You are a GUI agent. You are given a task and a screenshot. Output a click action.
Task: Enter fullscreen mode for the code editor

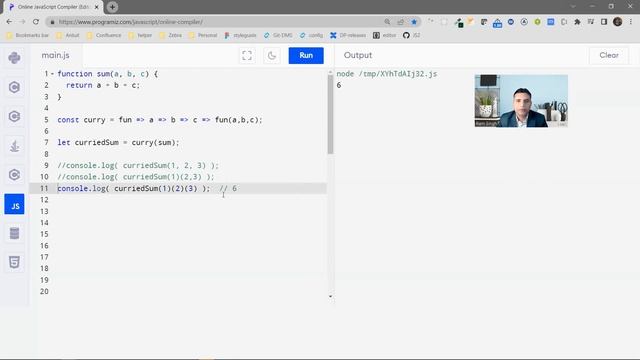coord(247,56)
